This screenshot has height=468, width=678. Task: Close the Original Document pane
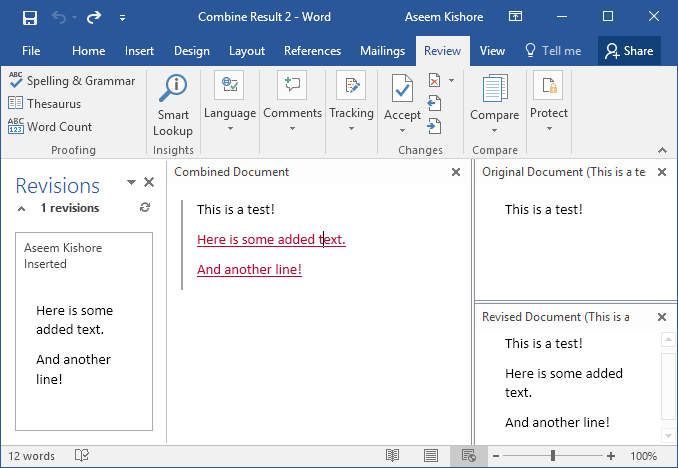tap(661, 172)
